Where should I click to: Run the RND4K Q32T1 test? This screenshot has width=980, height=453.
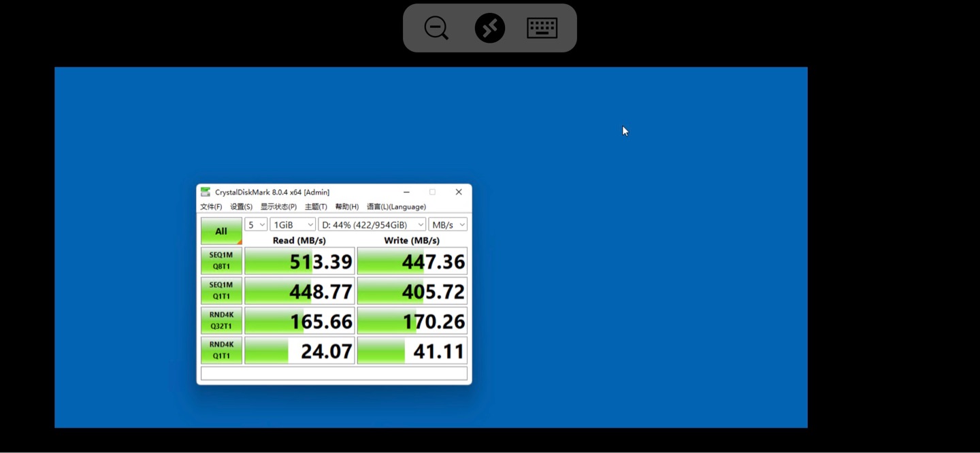coord(221,320)
